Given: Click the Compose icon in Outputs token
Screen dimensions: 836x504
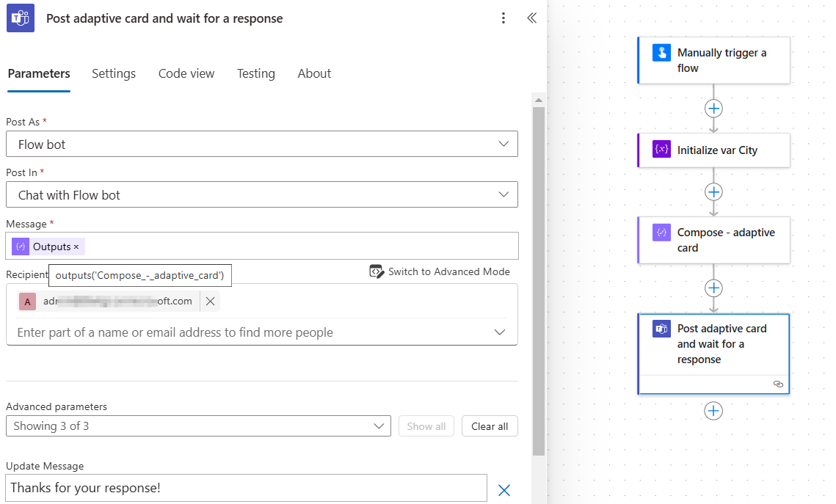Looking at the screenshot, I should (x=21, y=246).
